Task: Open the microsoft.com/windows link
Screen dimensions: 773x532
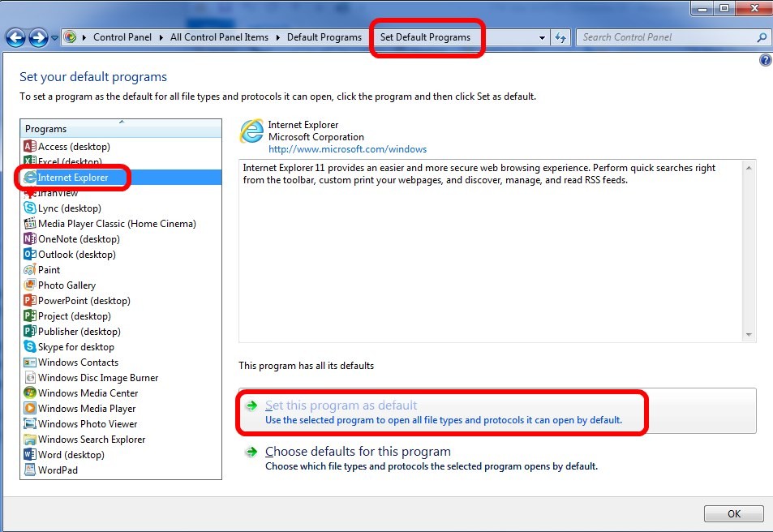Action: tap(347, 149)
